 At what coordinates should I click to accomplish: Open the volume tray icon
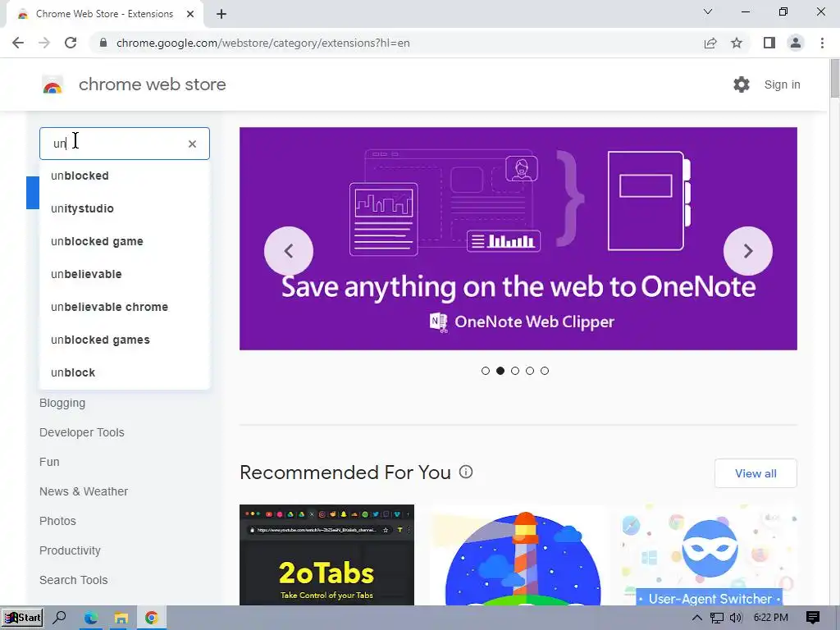(736, 618)
